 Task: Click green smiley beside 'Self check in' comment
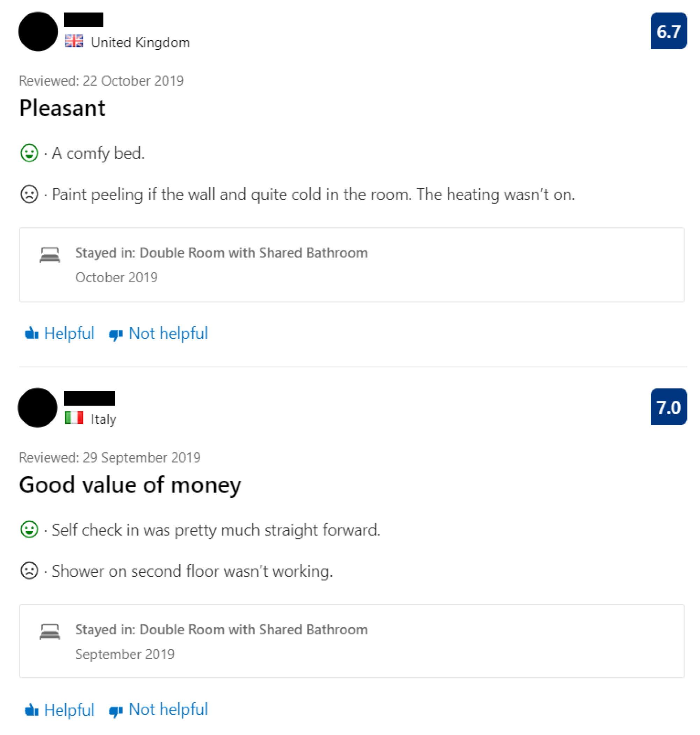coord(29,530)
